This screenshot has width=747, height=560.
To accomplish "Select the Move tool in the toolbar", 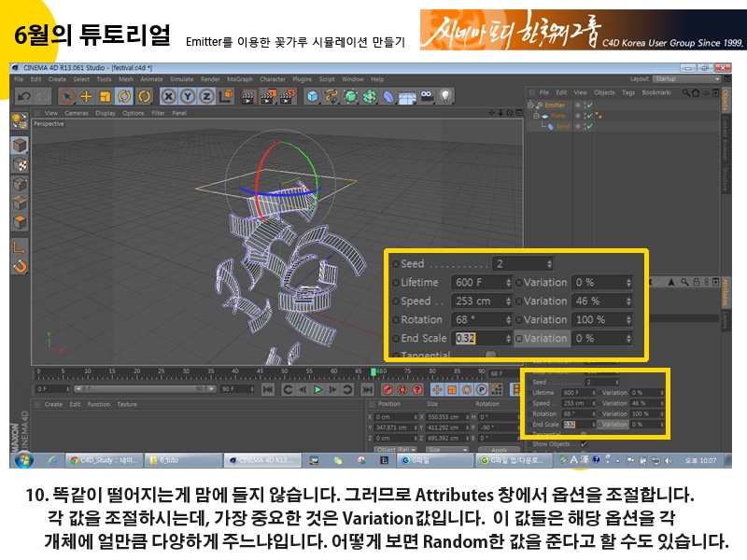I will [x=86, y=96].
